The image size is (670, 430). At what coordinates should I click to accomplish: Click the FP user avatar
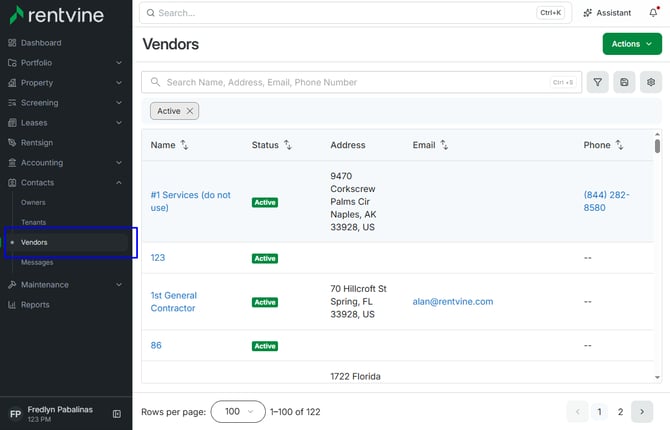[15, 414]
